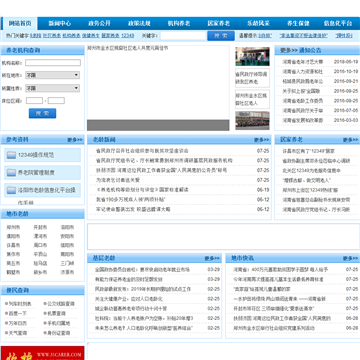Open 更多>> in 地市快讯 panel
The height and width of the screenshot is (360, 360).
(x=351, y=258)
